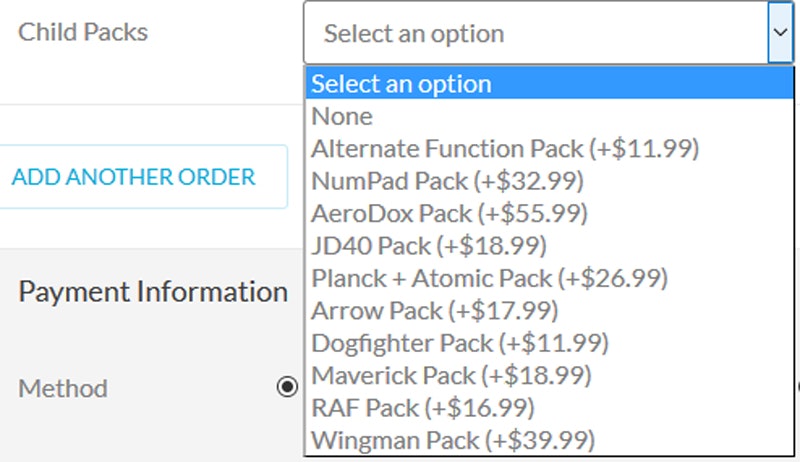Select the None option
Viewport: 800px width, 462px height.
(342, 116)
